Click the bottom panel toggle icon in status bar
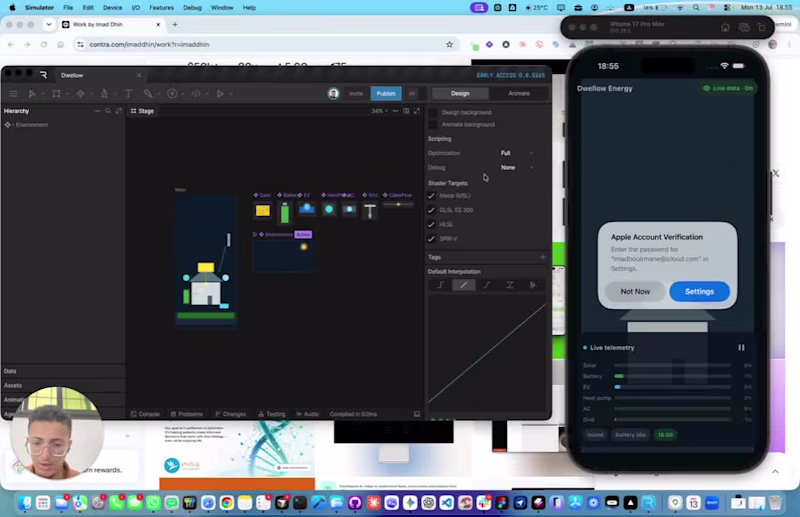The height and width of the screenshot is (517, 800). click(x=417, y=414)
